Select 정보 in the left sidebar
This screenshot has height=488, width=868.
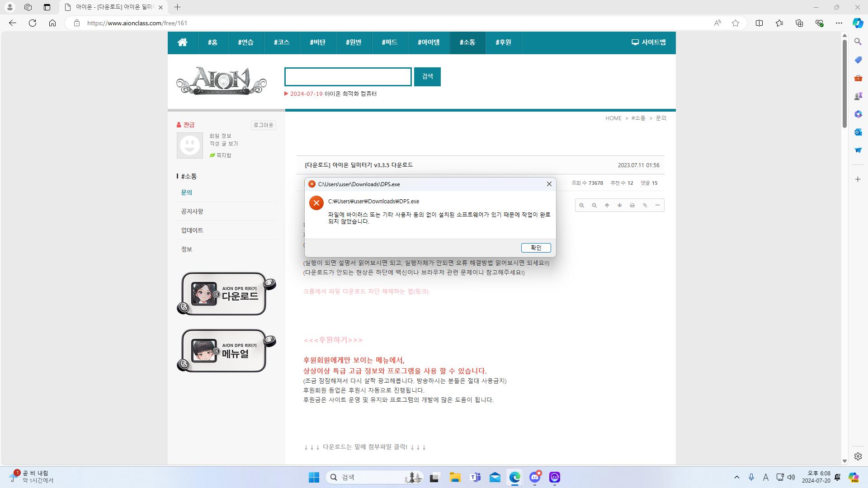187,249
